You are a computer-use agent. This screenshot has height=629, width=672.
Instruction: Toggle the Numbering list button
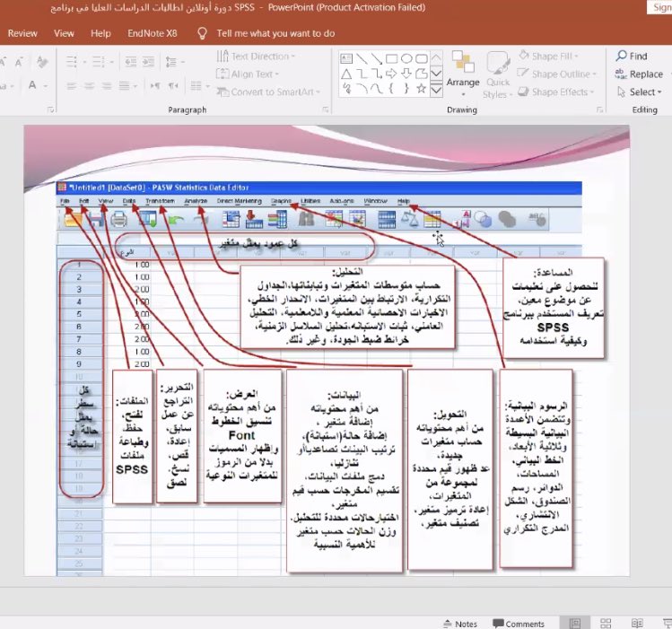pos(98,62)
